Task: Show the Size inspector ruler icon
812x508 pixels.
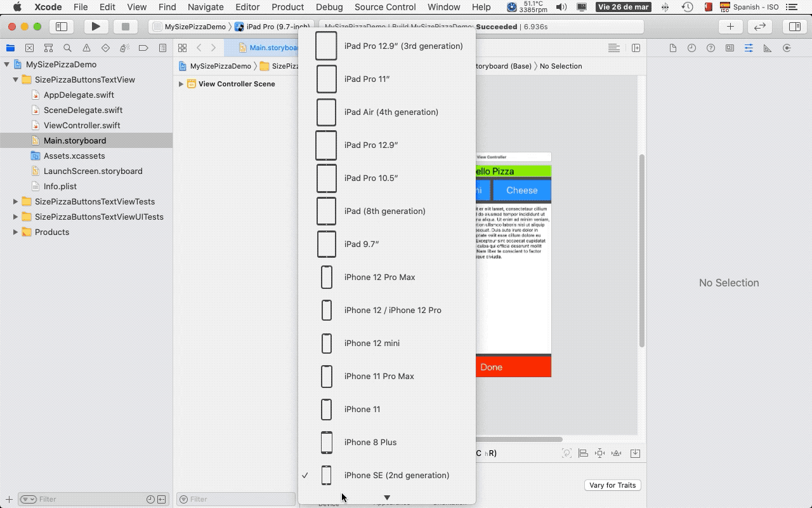Action: [x=768, y=48]
